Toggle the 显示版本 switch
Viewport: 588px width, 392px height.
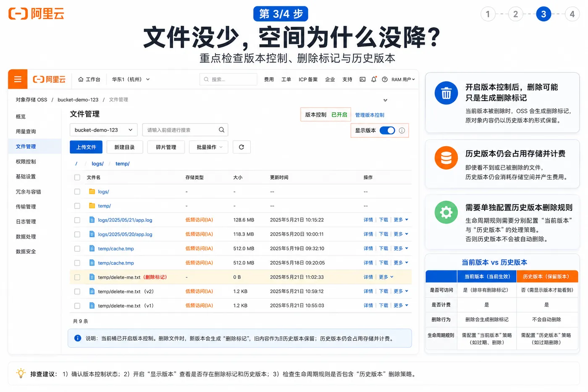click(x=387, y=130)
